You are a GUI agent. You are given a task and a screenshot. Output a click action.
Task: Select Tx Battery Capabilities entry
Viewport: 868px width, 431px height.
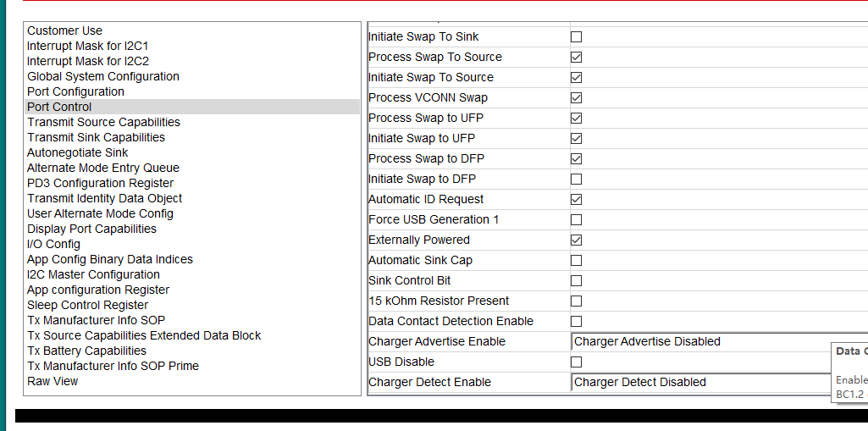86,351
